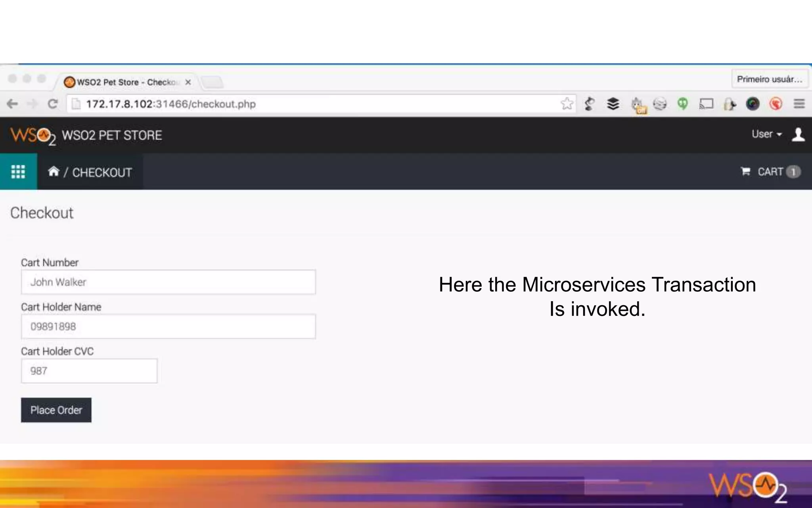Viewport: 812px width, 508px height.
Task: Click the layers stack extension icon
Action: click(x=613, y=104)
